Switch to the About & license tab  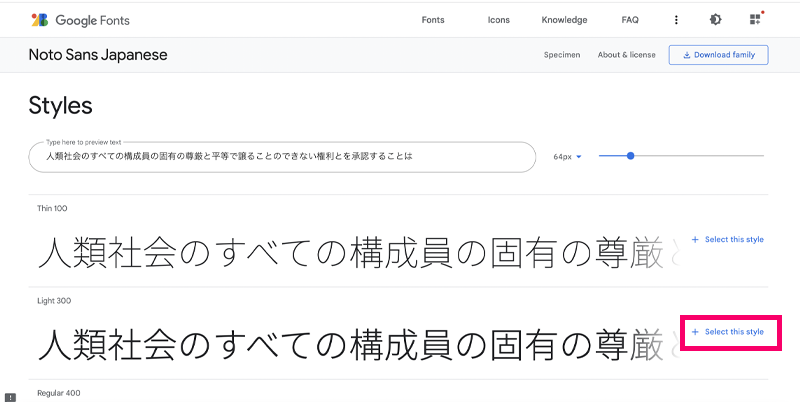point(624,55)
